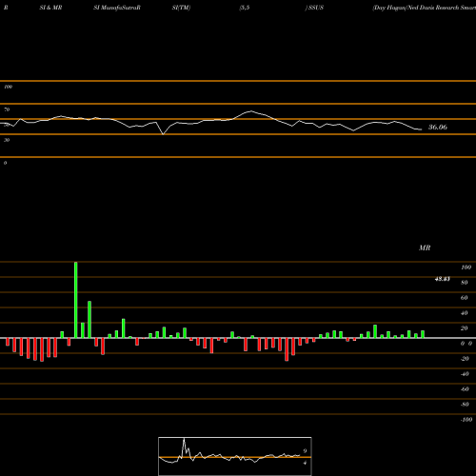Viewport: 476px width, 476px height.
Task: Click the '-20' label on the MR axis
Action: [465, 359]
